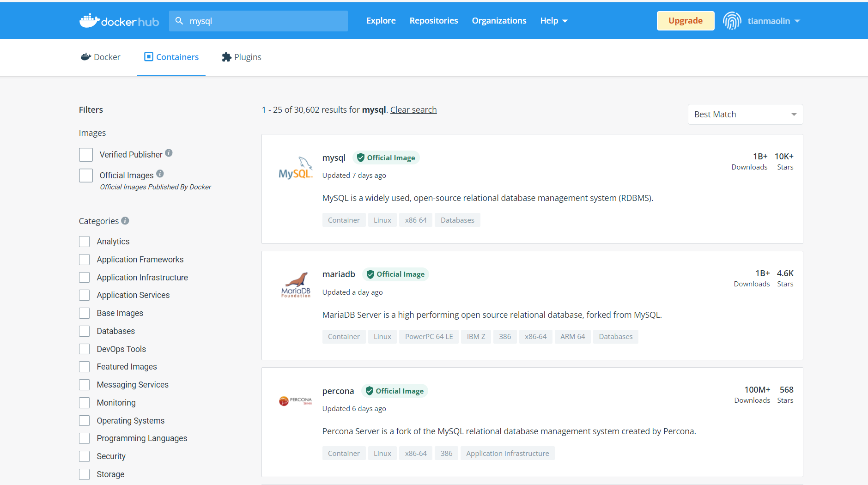Open the tianmaolin account dropdown
This screenshot has height=485, width=868.
pyautogui.click(x=774, y=21)
